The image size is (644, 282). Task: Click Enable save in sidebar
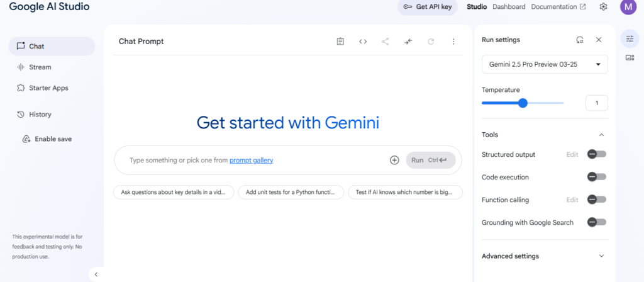tap(53, 139)
